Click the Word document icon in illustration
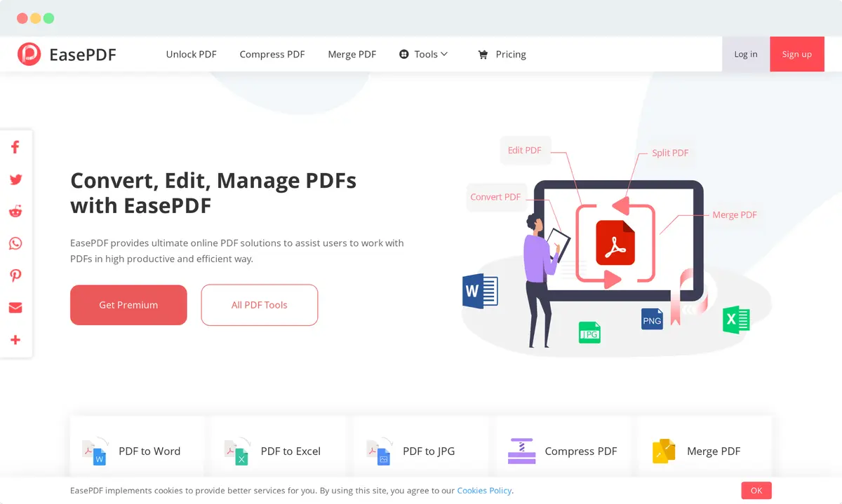 tap(480, 292)
